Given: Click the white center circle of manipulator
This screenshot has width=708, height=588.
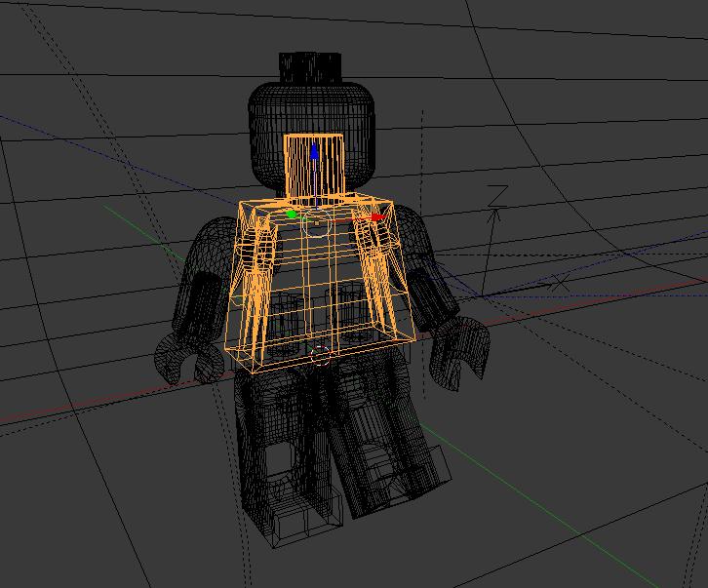Looking at the screenshot, I should tap(317, 223).
